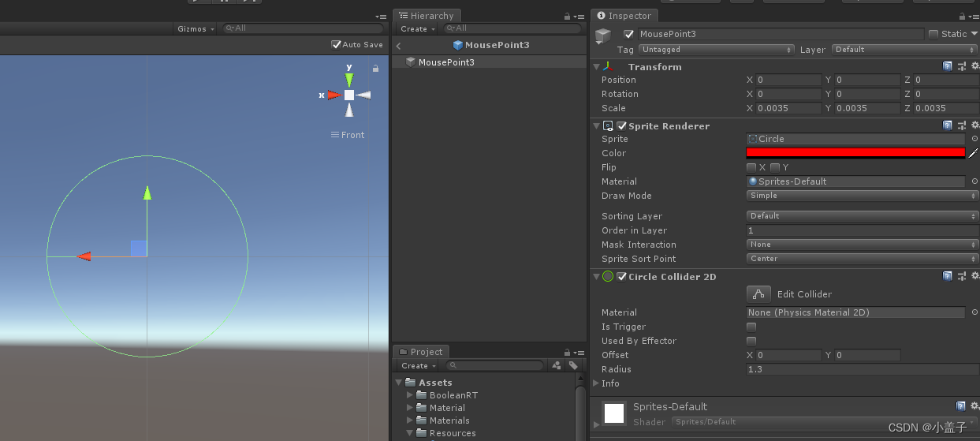This screenshot has height=441, width=980.
Task: Open Sprites-Default material help icon
Action: (x=961, y=406)
